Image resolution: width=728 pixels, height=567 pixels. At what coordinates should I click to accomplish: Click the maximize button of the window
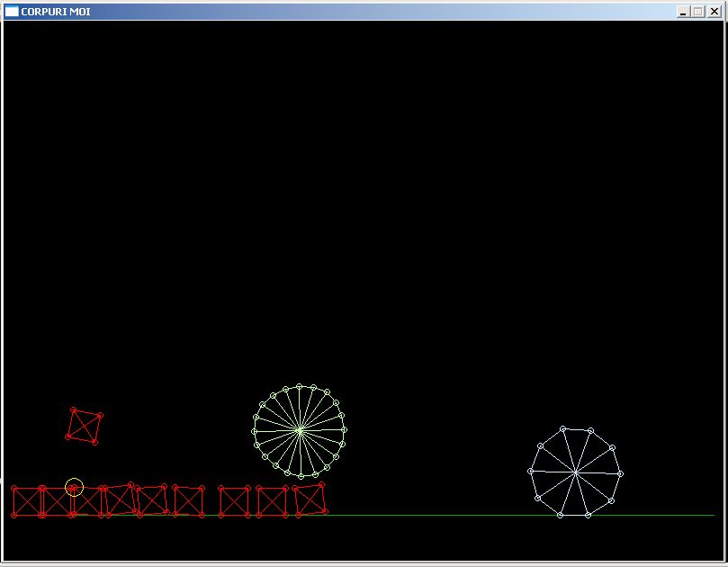point(697,12)
